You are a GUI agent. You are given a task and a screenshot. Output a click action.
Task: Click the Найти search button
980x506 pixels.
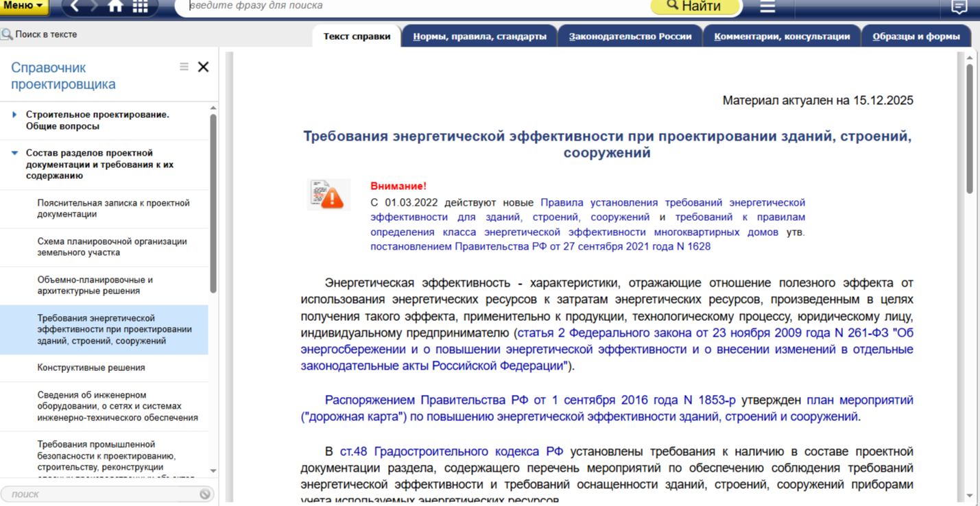[695, 7]
